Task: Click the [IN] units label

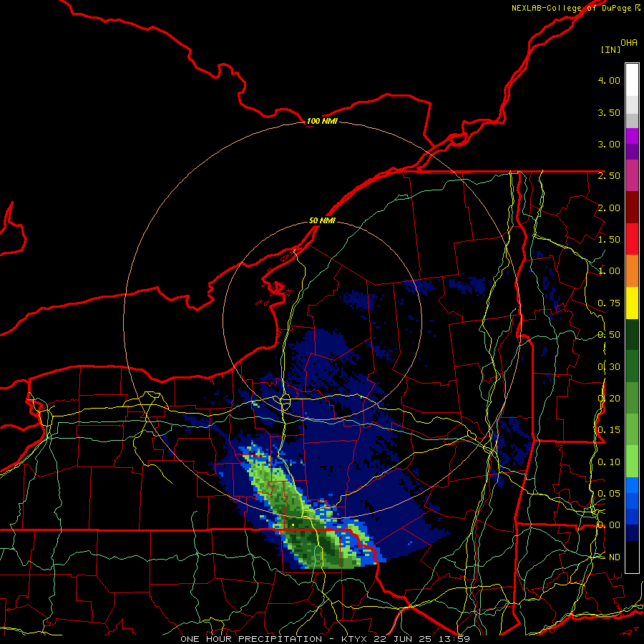Action: (611, 49)
